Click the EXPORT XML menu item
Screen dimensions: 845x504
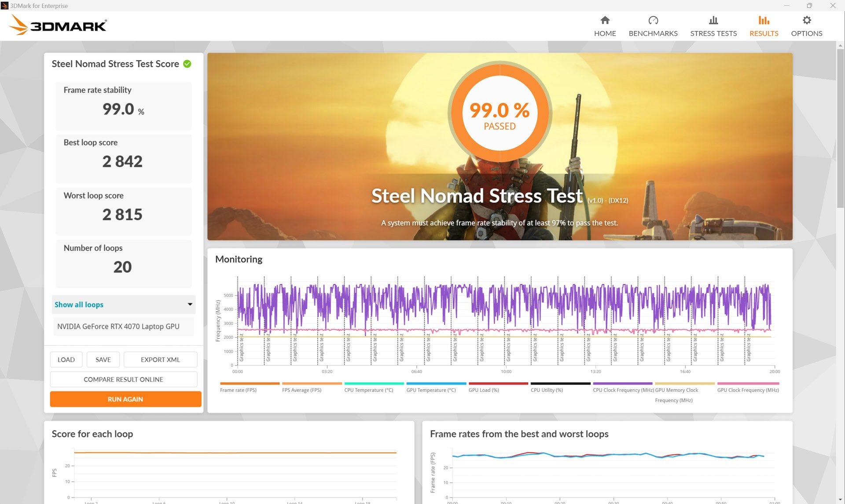coord(160,359)
